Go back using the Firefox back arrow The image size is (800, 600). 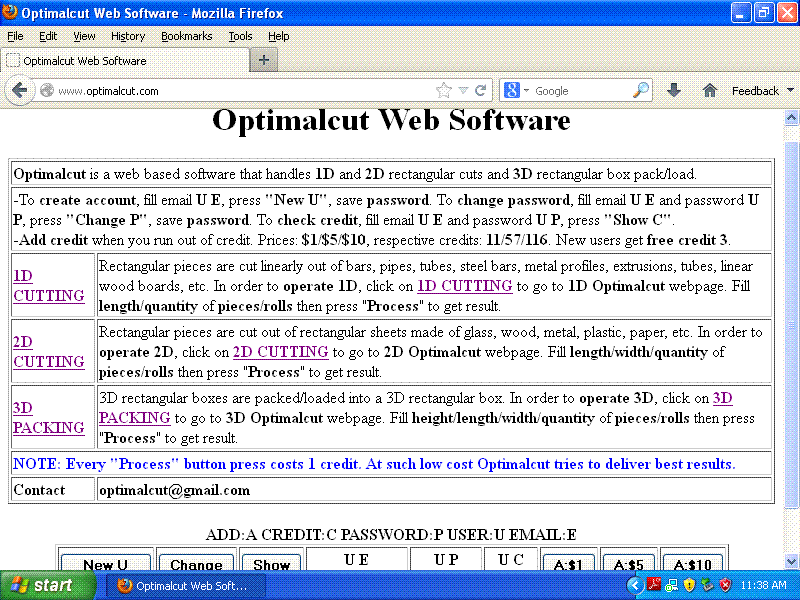(19, 91)
